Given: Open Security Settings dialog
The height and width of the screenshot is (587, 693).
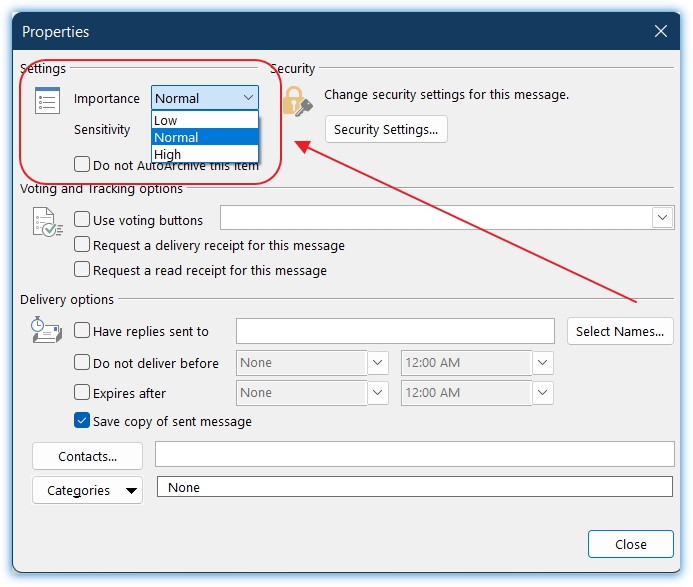Looking at the screenshot, I should [386, 130].
